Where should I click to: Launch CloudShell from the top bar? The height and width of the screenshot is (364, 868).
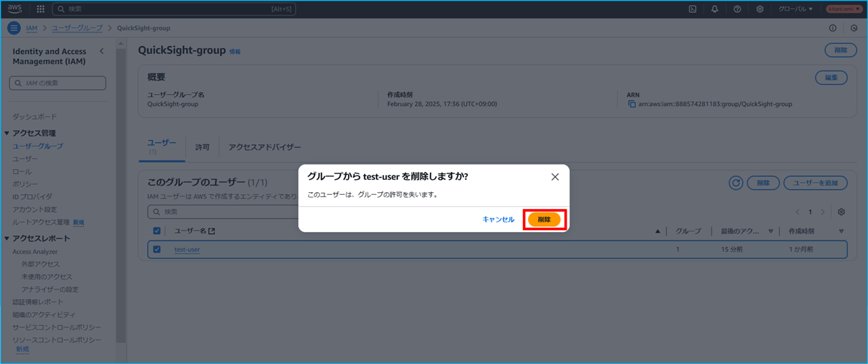(693, 9)
